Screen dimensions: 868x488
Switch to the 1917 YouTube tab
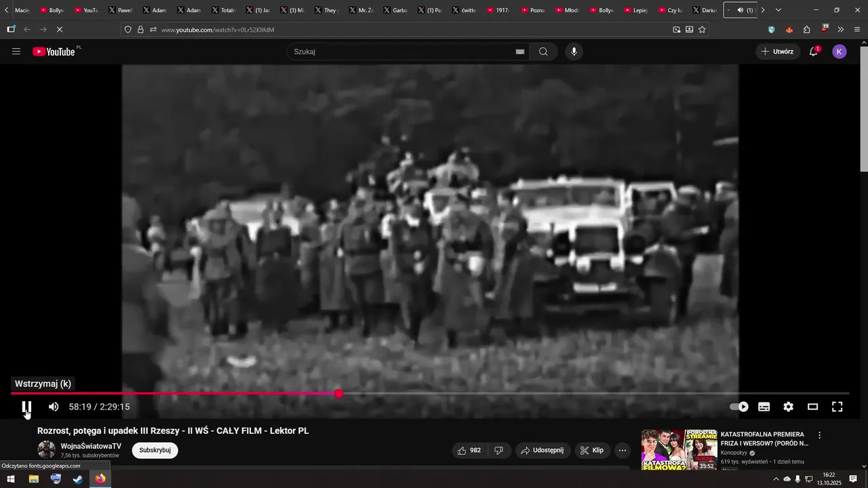click(x=497, y=10)
